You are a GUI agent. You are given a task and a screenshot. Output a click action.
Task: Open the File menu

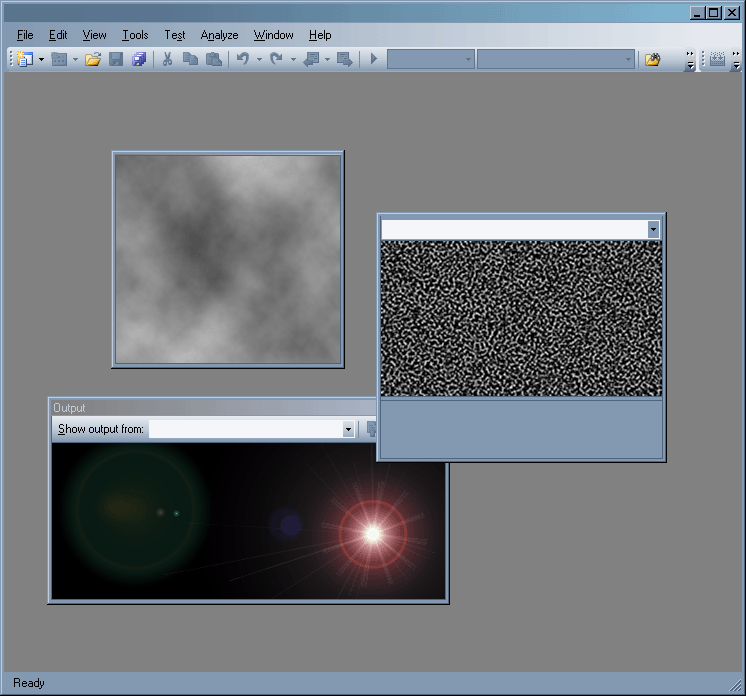tap(25, 35)
